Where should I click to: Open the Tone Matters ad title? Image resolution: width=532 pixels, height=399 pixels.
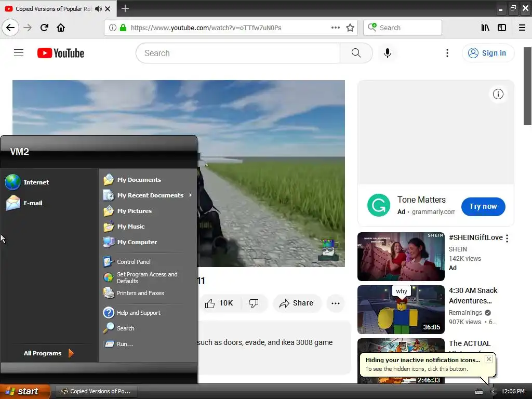pos(421,199)
